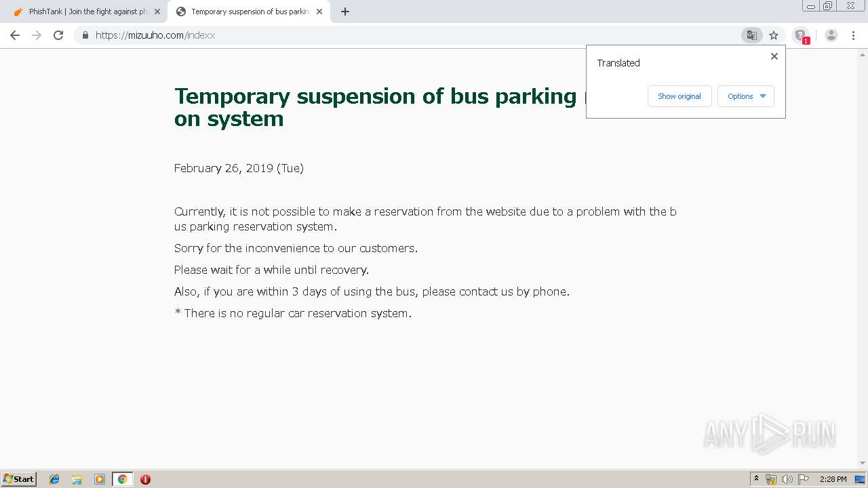The image size is (868, 488).
Task: Close the PhishTank tab
Action: tap(157, 12)
